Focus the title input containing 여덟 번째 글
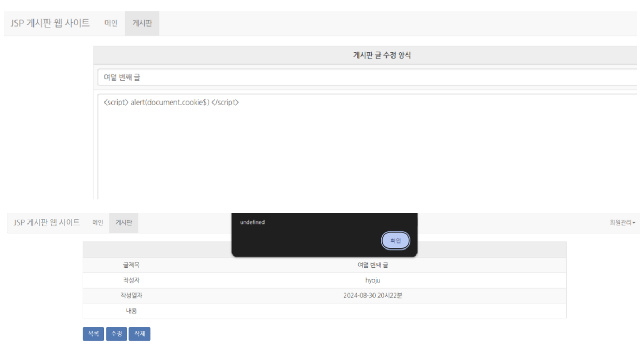Image resolution: width=644 pixels, height=349 pixels. (364, 77)
